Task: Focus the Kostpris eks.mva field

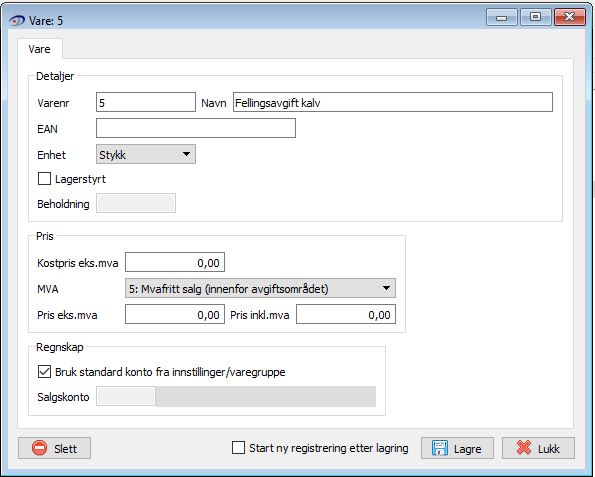Action: [175, 262]
